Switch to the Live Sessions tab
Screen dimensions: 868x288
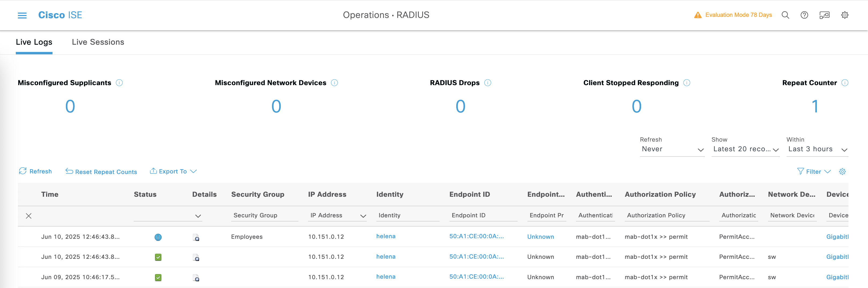pyautogui.click(x=98, y=42)
